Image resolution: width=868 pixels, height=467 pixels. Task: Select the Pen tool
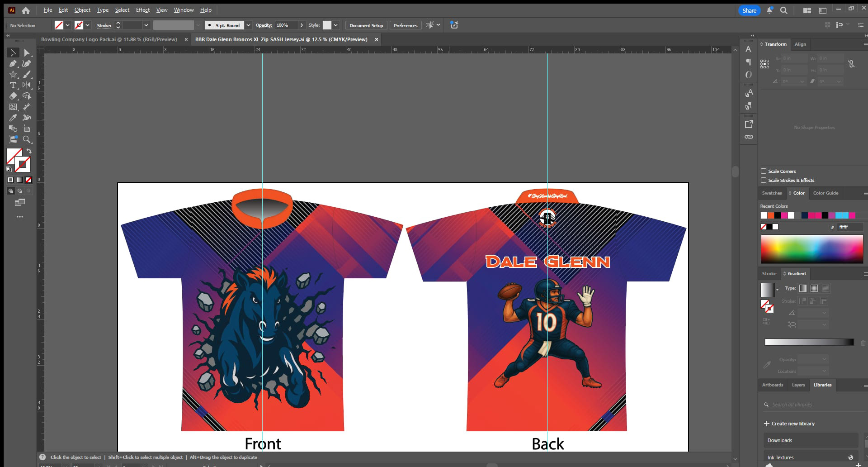13,64
